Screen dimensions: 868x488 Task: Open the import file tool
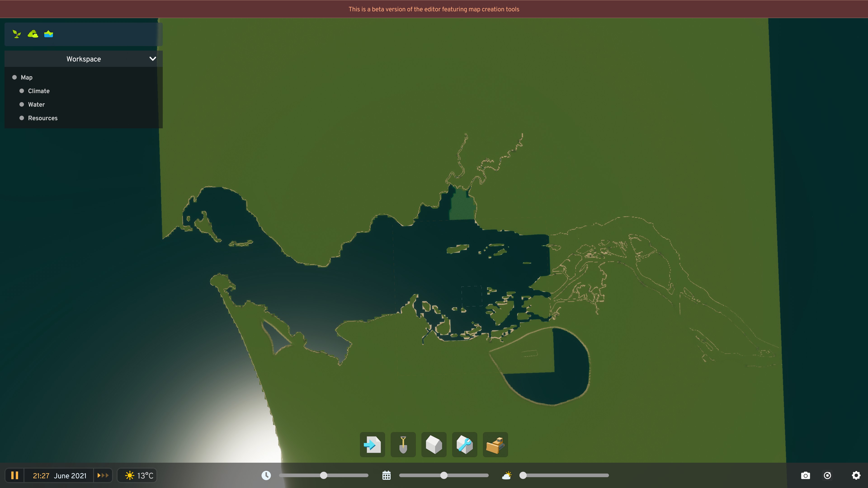(x=372, y=445)
